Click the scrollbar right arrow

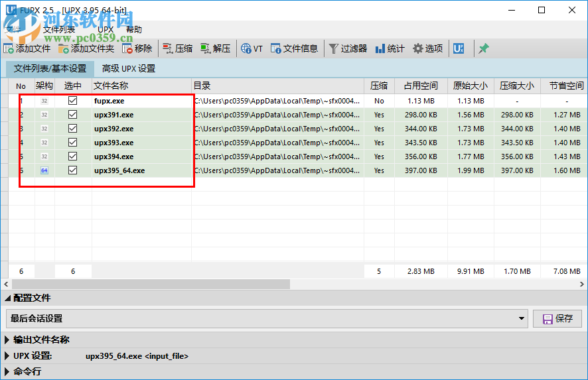pos(581,284)
